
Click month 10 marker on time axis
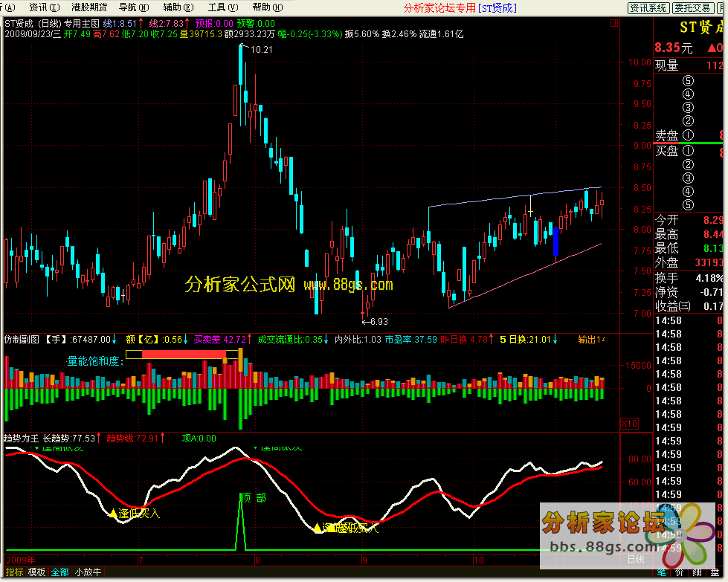point(479,560)
